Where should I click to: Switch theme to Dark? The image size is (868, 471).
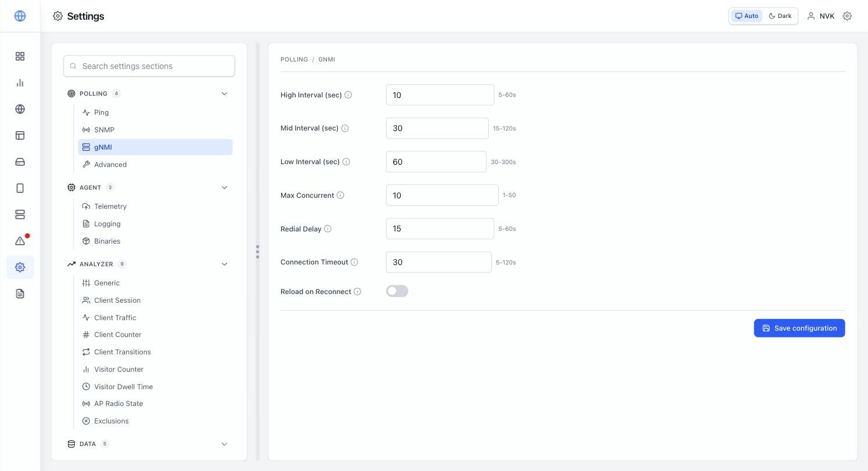tap(780, 16)
